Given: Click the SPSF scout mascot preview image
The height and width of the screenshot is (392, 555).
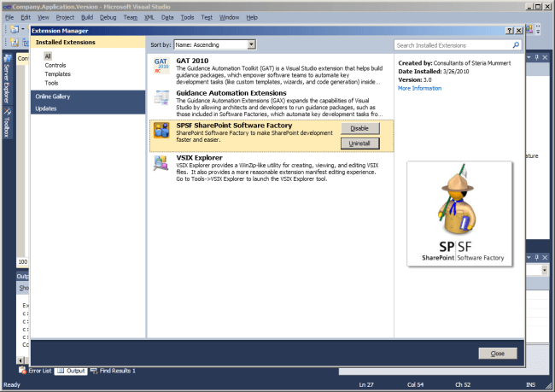Looking at the screenshot, I should [x=459, y=214].
